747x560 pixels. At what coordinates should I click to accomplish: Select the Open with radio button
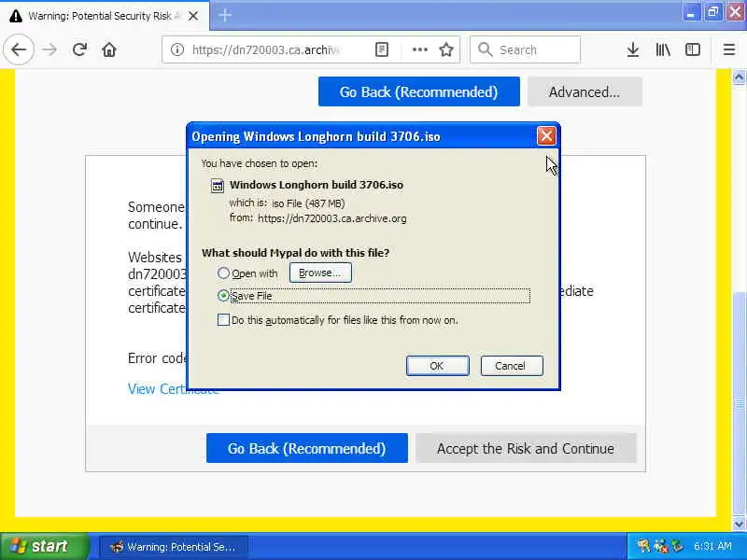[223, 273]
